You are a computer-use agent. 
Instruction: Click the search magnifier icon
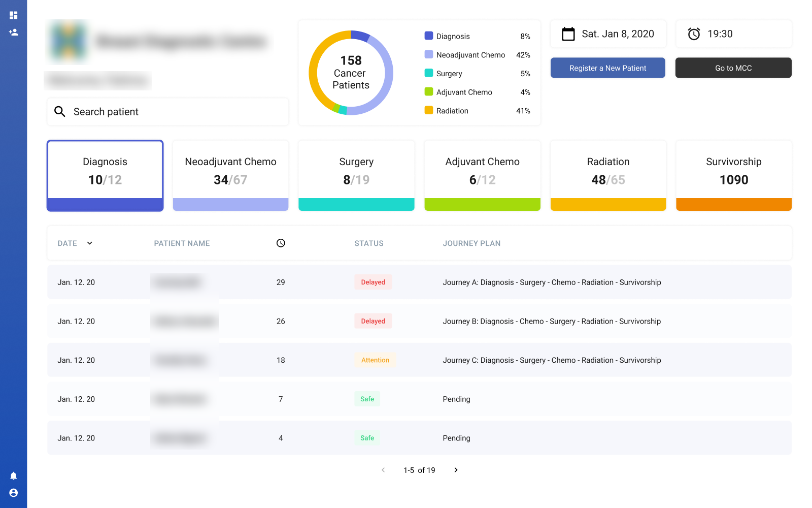click(x=60, y=111)
